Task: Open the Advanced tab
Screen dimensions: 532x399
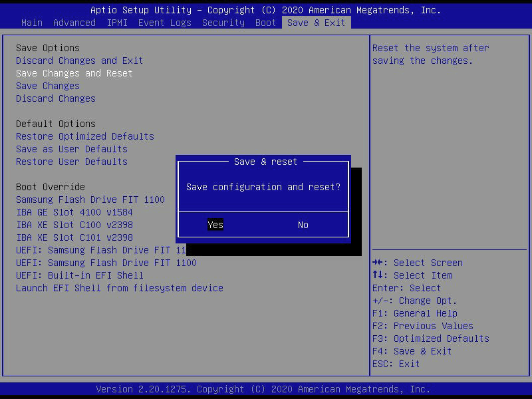Action: pyautogui.click(x=74, y=23)
